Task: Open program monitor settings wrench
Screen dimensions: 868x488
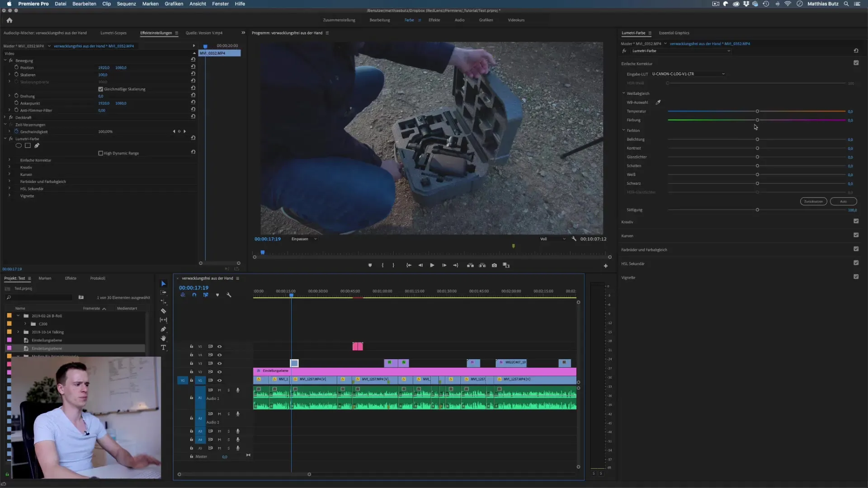Action: (574, 239)
